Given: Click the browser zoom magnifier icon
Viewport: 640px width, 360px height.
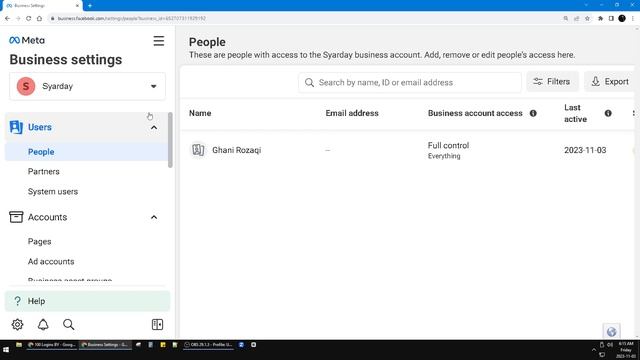Looking at the screenshot, I should (x=566, y=18).
